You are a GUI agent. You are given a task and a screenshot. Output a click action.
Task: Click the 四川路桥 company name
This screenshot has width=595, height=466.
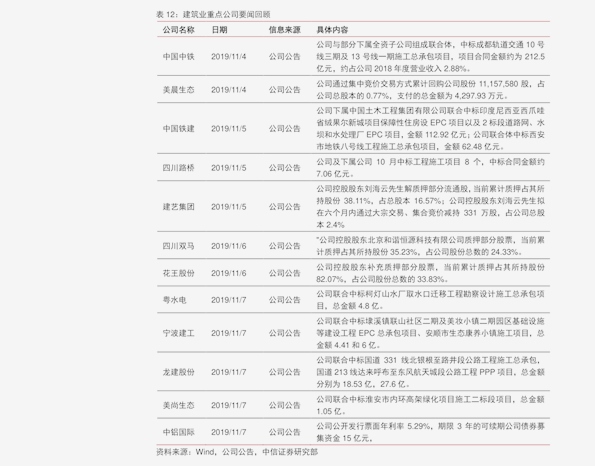click(178, 168)
